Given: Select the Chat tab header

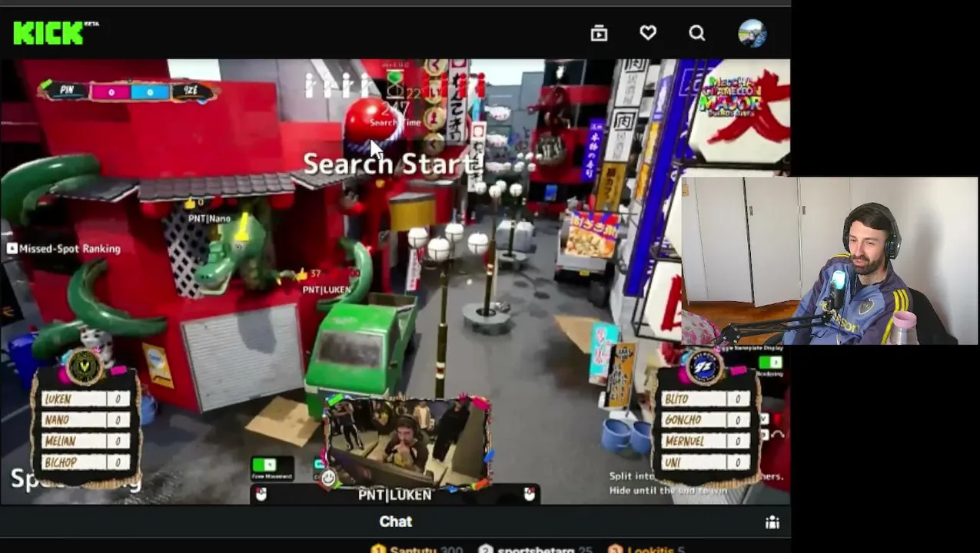Looking at the screenshot, I should click(395, 522).
